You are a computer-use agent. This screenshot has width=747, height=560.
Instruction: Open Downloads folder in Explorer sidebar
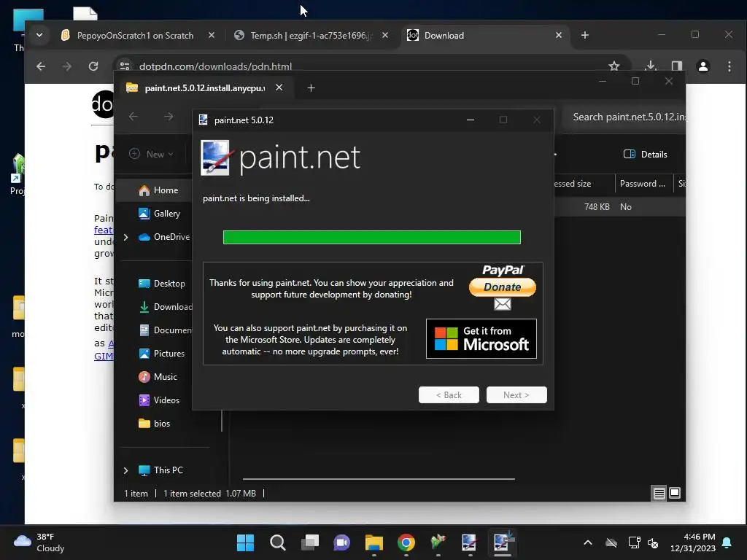pyautogui.click(x=166, y=307)
